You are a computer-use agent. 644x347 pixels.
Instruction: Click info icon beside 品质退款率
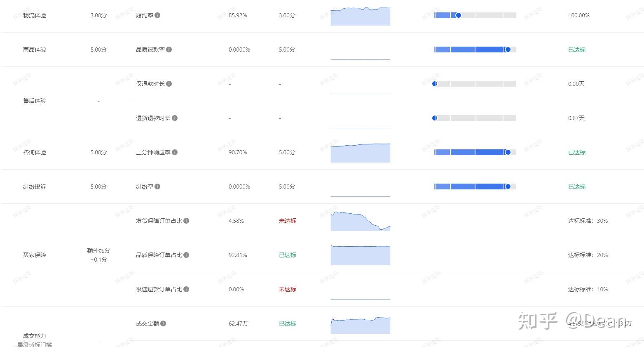click(x=169, y=50)
